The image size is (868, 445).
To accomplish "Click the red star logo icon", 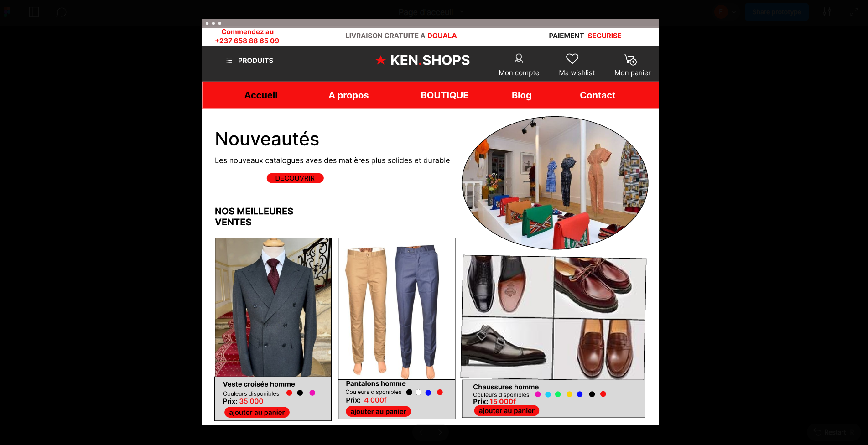I will pyautogui.click(x=380, y=60).
